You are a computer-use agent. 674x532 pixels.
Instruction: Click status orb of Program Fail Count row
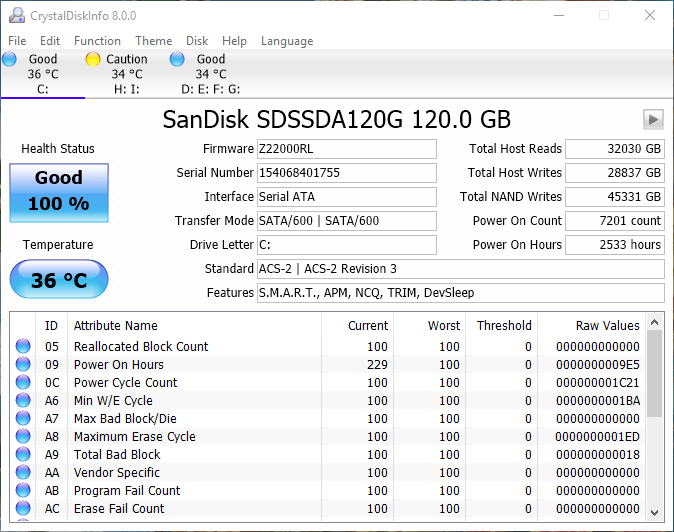[23, 490]
